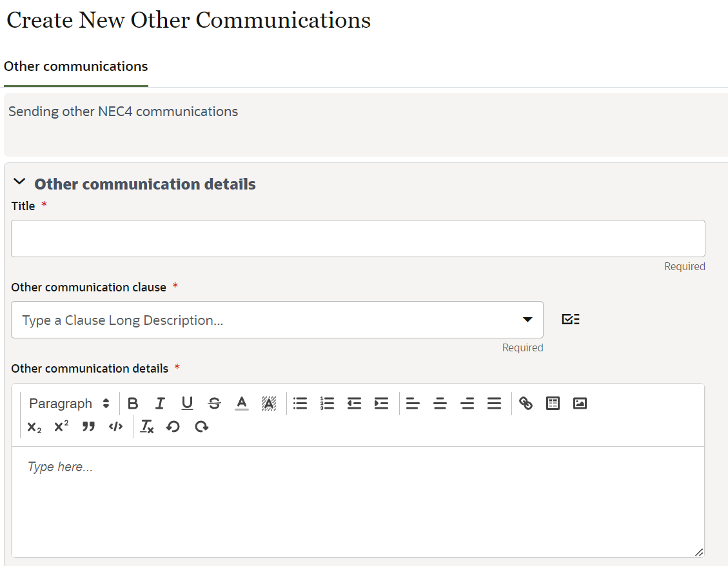Open the code view tool

click(115, 426)
